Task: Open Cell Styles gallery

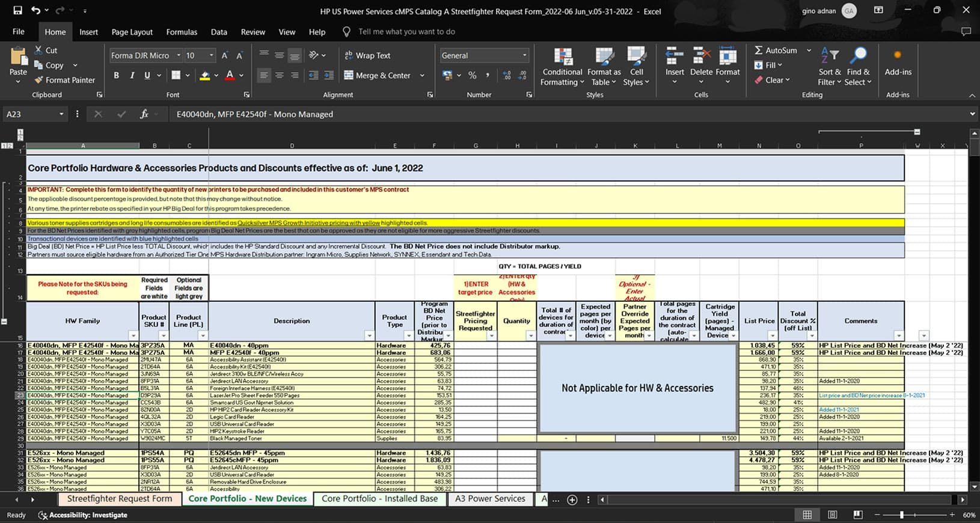Action: pos(636,67)
